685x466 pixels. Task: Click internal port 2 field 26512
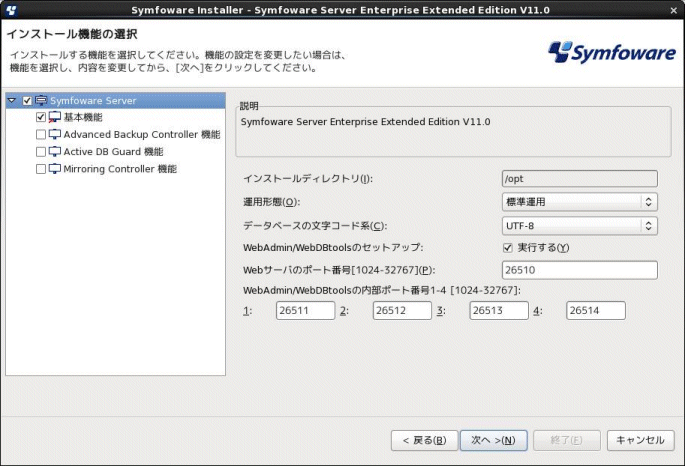coord(402,311)
